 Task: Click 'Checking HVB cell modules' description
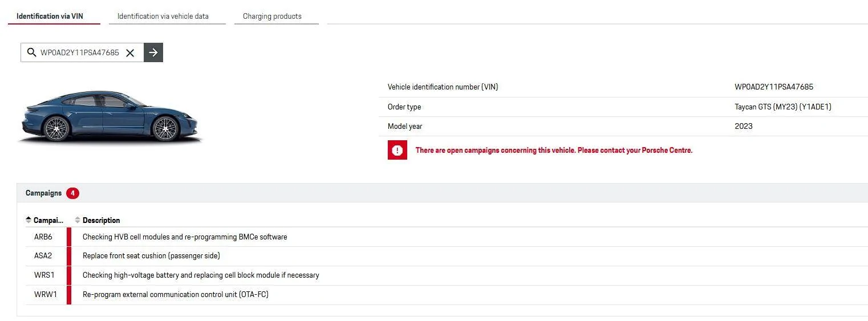(x=185, y=237)
